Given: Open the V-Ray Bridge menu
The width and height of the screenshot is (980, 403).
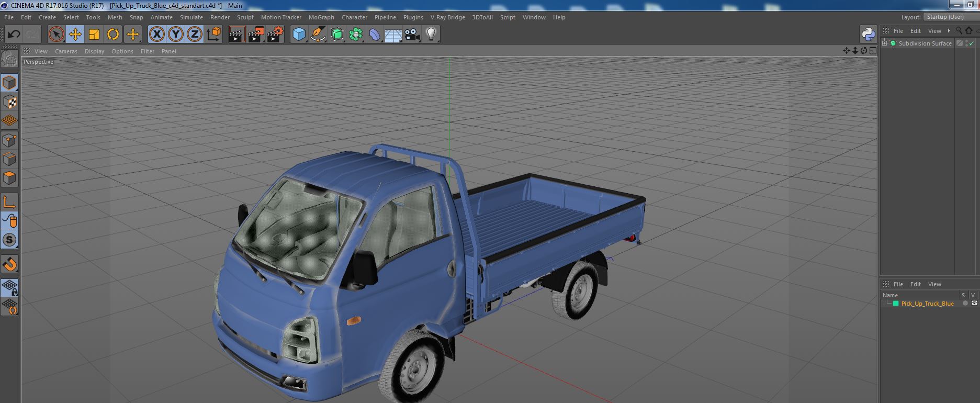Looking at the screenshot, I should (447, 17).
